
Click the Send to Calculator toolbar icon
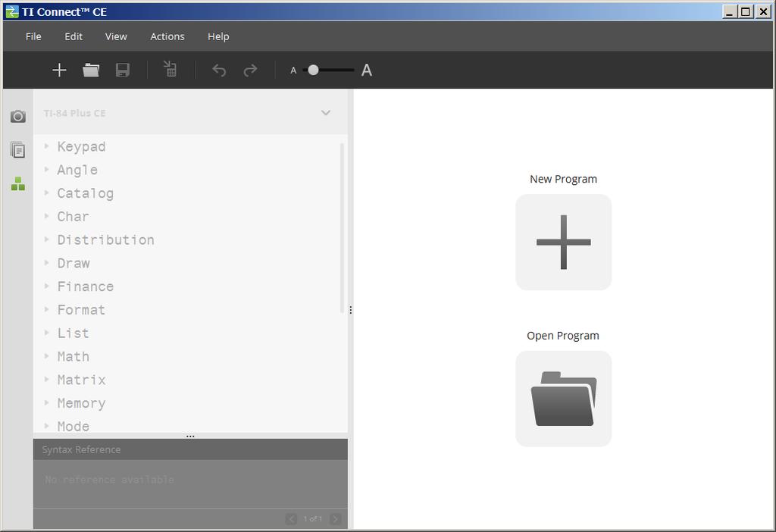pos(170,69)
